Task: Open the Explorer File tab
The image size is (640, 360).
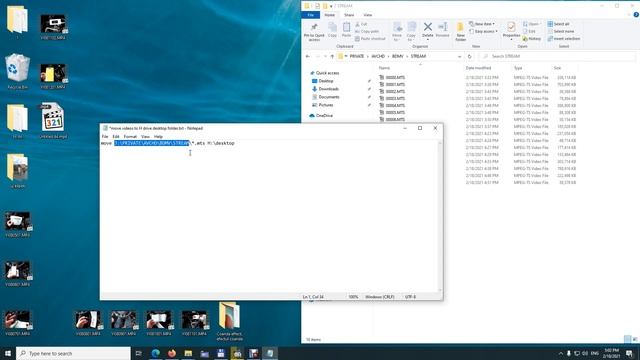Action: pyautogui.click(x=311, y=15)
